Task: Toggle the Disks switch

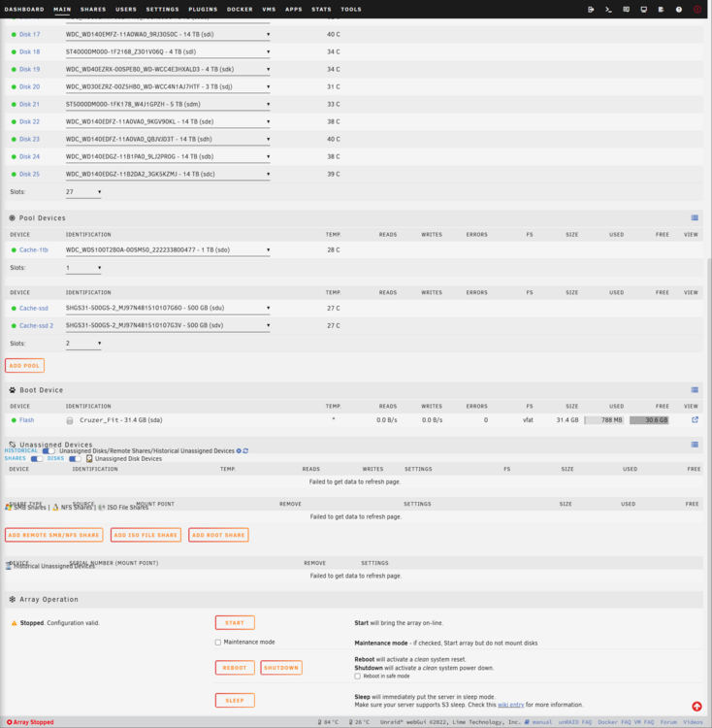Action: 75,459
